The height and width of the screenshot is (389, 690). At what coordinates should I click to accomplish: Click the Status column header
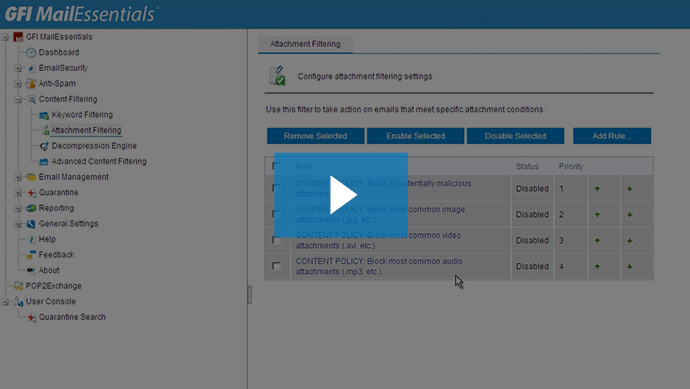(x=527, y=166)
